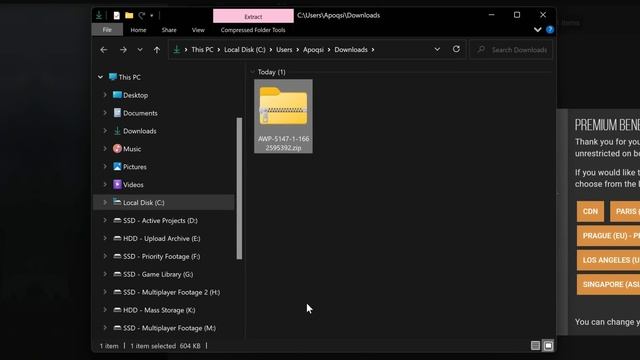Click Downloads in the address breadcrumb

(x=351, y=49)
